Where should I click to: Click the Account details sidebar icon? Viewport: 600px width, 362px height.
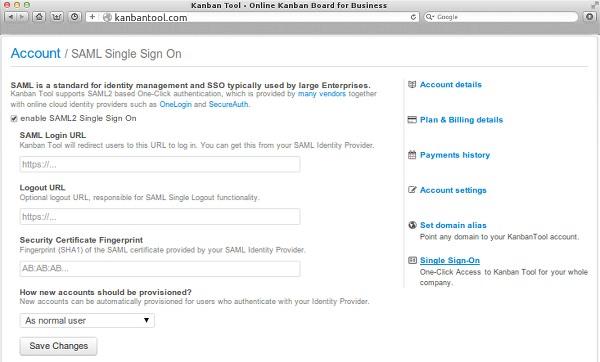point(412,85)
